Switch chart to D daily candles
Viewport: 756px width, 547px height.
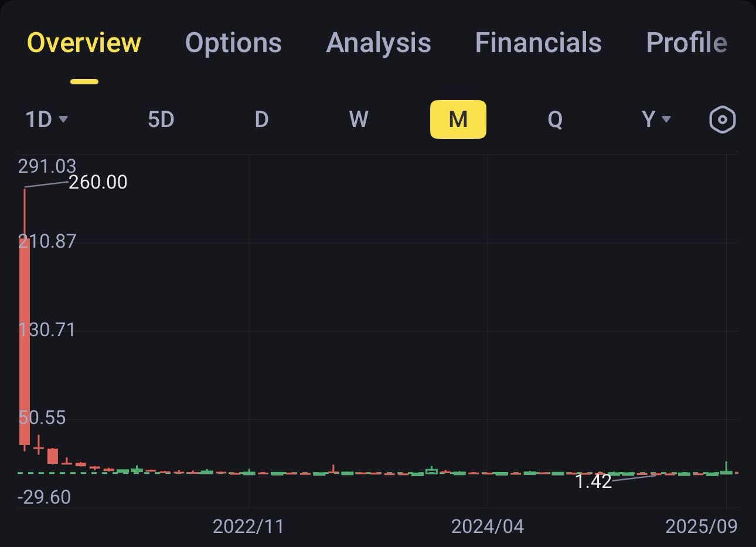tap(261, 119)
